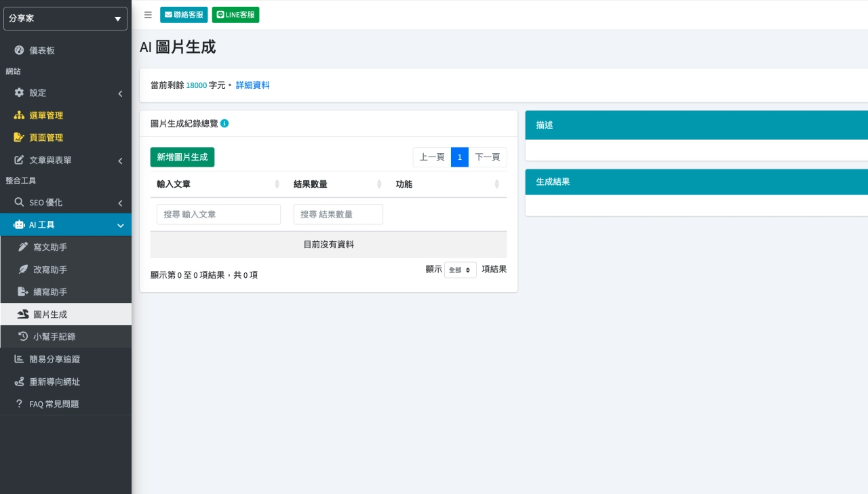Sort the table by 結果數量 column

(337, 184)
